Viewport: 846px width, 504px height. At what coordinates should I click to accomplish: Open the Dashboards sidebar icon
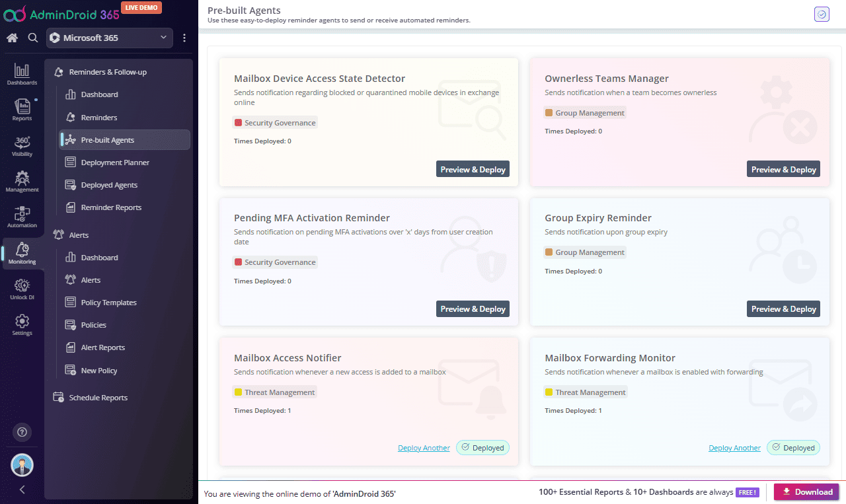tap(22, 74)
